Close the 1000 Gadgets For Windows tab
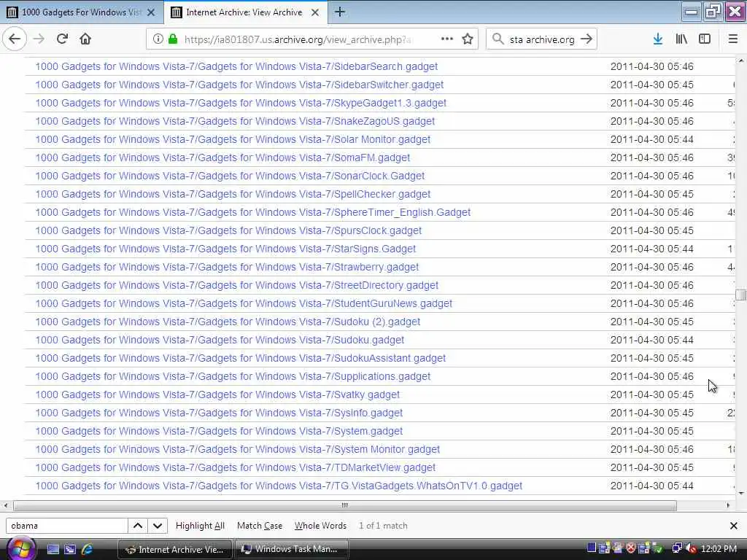This screenshot has height=560, width=747. (151, 12)
